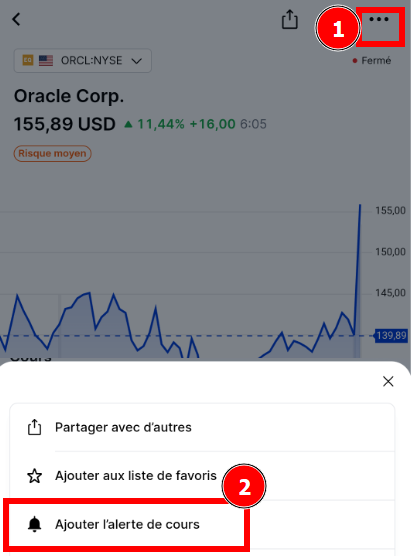The image size is (411, 556).
Task: Click the Fermé market status indicator
Action: click(372, 61)
